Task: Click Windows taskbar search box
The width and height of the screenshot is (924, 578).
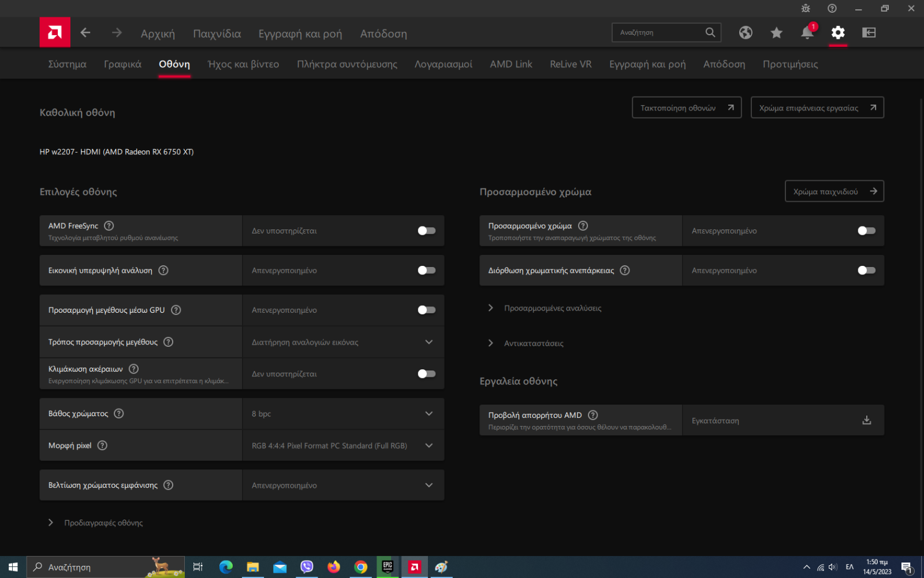Action: (x=106, y=567)
